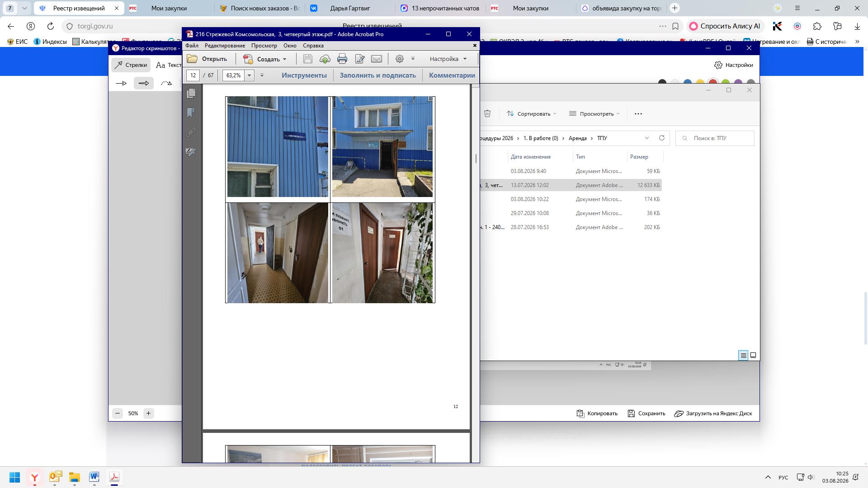The image size is (868, 488).
Task: Select the bold arrow style in screenshot editor
Action: [144, 83]
